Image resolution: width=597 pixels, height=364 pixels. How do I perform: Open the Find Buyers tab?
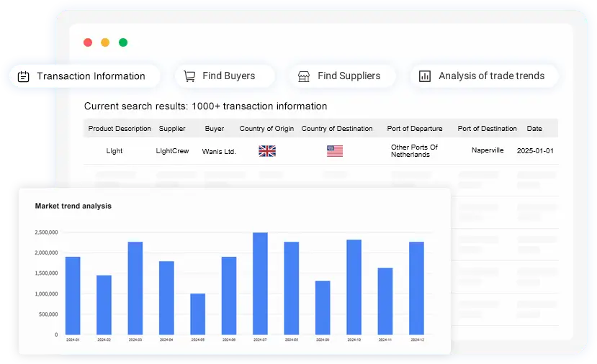pyautogui.click(x=228, y=76)
